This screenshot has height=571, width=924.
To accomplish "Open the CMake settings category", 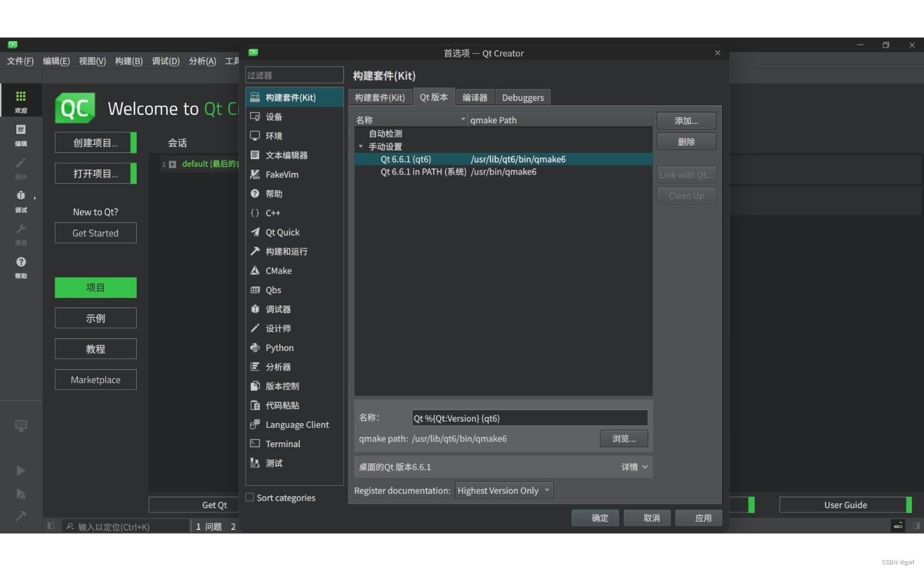I will (294, 271).
